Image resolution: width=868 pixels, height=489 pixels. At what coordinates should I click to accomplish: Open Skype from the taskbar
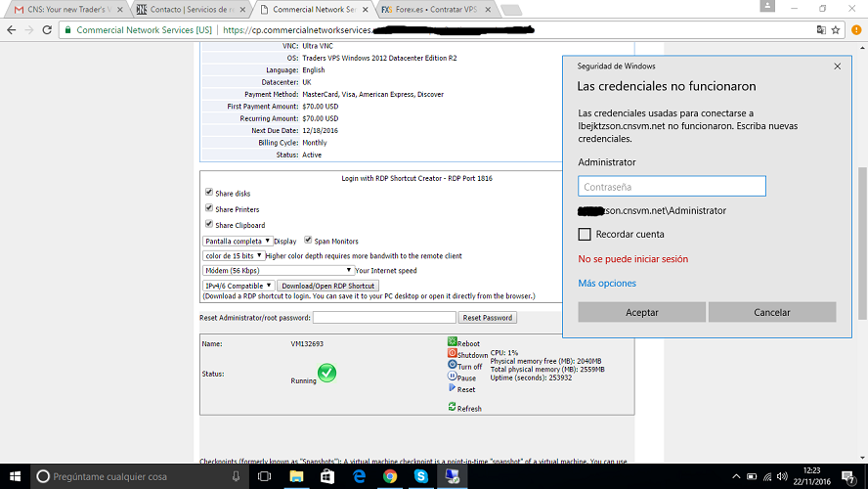tap(420, 476)
